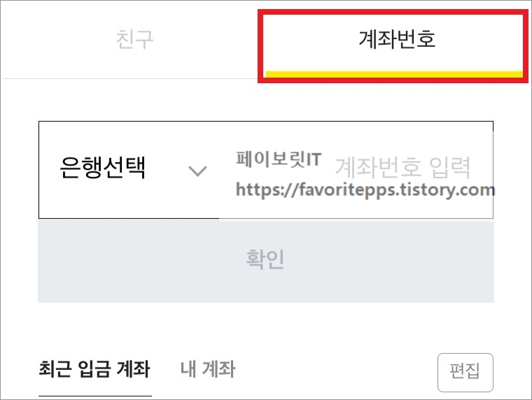Open the 은행선택 bank selector

(x=129, y=169)
